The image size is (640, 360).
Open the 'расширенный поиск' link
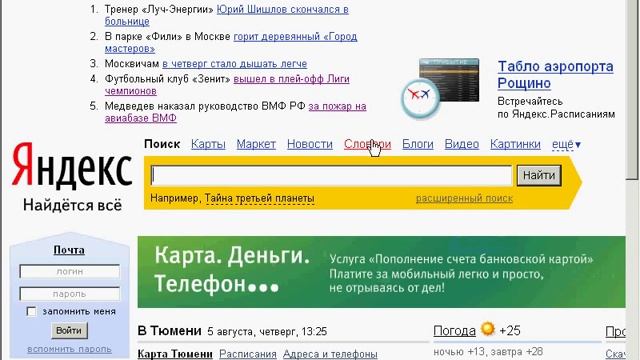464,198
